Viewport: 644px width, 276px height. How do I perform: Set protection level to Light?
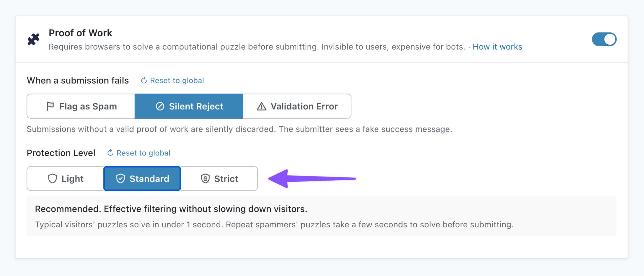65,179
